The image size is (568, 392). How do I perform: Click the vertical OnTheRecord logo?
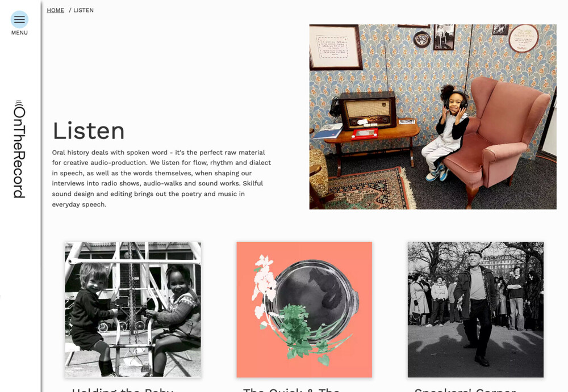click(19, 149)
